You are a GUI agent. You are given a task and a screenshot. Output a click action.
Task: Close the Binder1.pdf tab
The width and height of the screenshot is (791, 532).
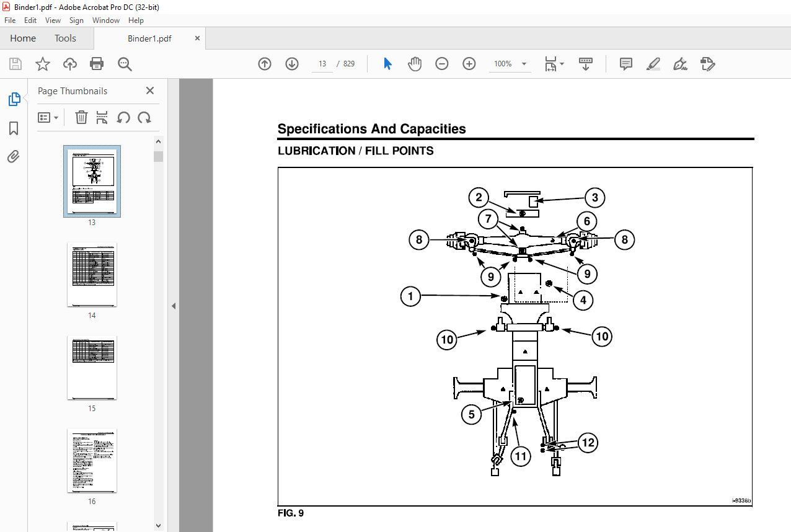[x=198, y=38]
